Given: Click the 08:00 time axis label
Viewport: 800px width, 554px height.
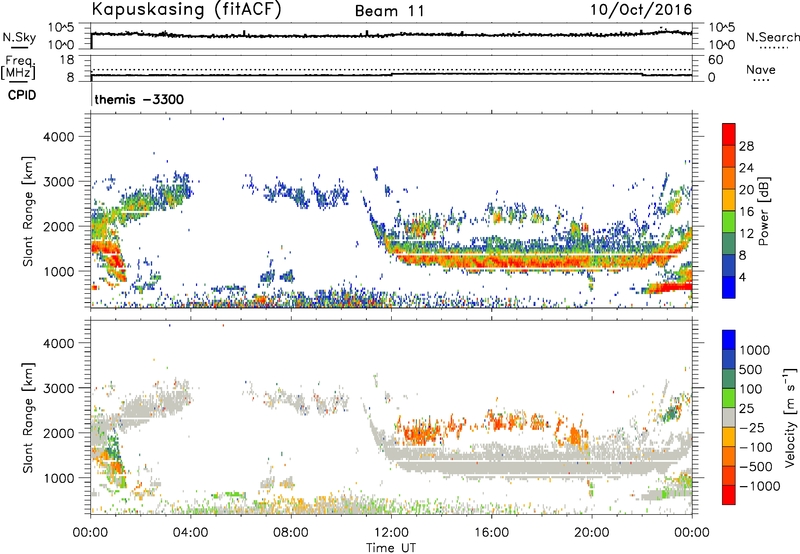Looking at the screenshot, I should (291, 533).
